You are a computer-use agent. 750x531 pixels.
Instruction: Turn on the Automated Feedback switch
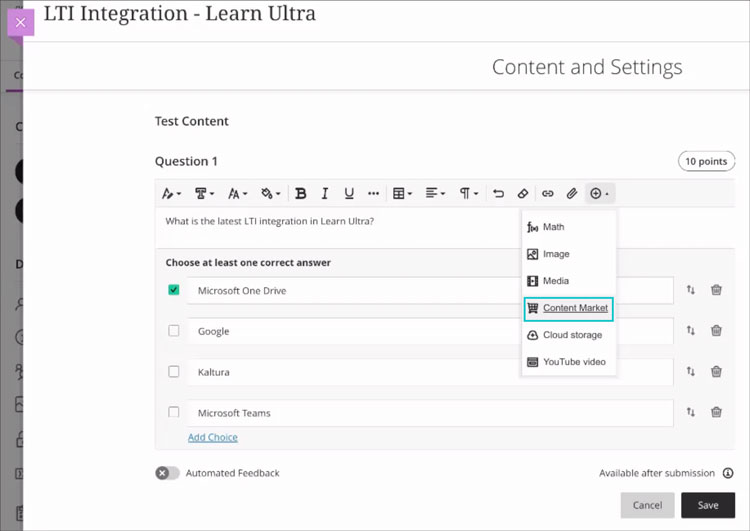pyautogui.click(x=167, y=473)
